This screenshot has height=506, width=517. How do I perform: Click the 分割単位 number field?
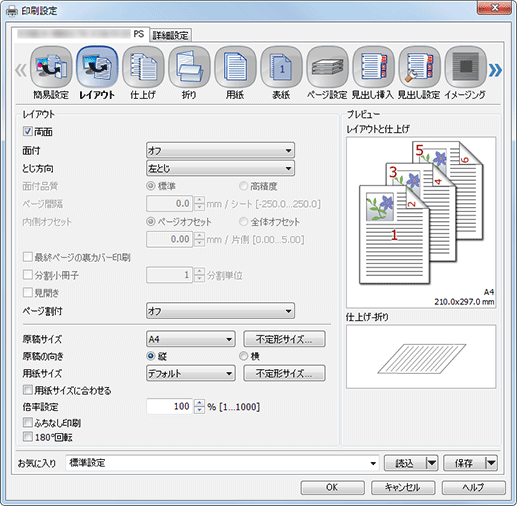(170, 275)
